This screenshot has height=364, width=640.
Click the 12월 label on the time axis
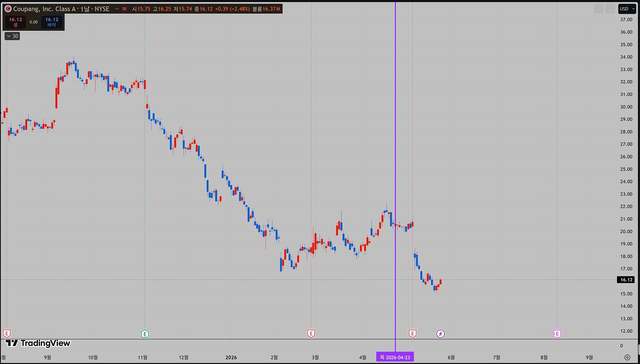pyautogui.click(x=184, y=358)
